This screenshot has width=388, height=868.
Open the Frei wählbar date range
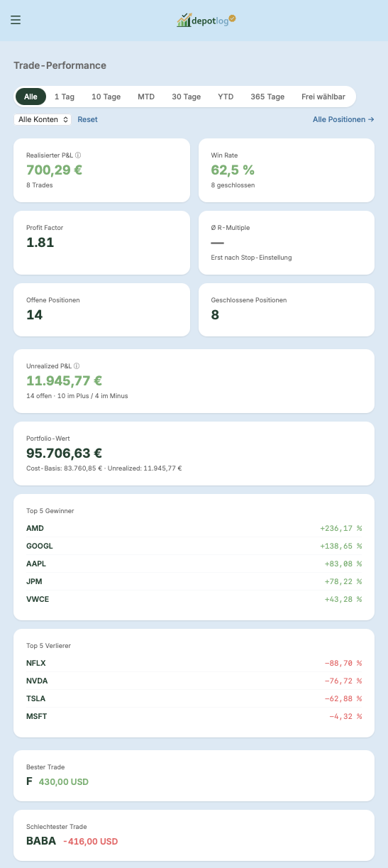click(x=323, y=97)
